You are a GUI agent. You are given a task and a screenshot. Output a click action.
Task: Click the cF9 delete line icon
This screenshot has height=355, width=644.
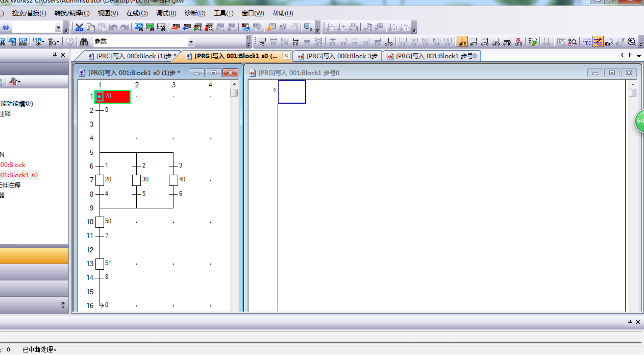point(518,42)
